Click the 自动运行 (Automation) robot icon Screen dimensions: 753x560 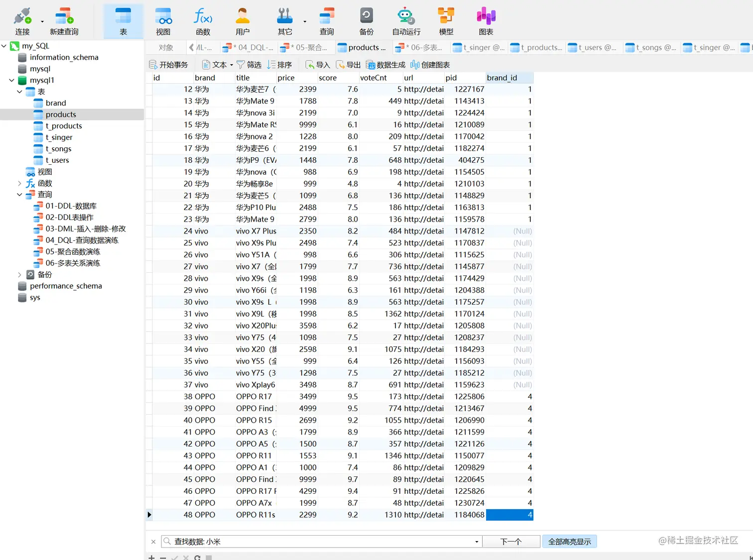coord(406,21)
